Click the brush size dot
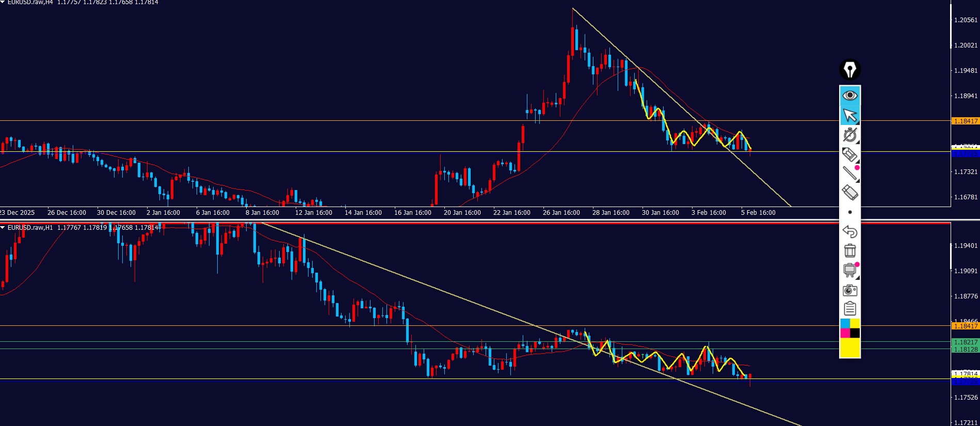The height and width of the screenshot is (426, 980). pos(849,212)
